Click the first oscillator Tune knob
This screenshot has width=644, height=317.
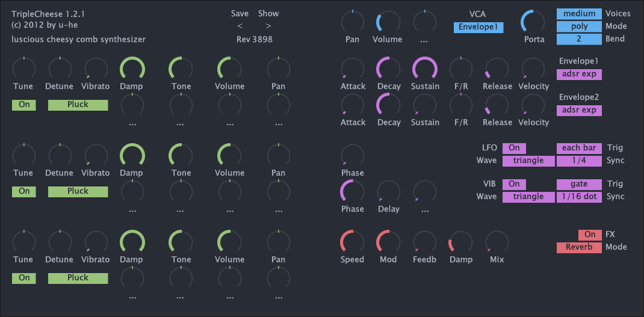[24, 68]
